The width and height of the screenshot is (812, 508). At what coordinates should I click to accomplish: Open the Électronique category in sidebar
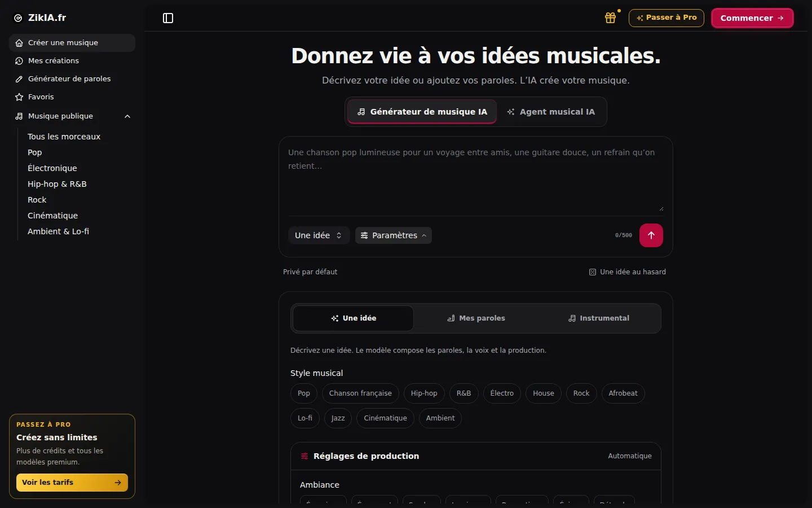pyautogui.click(x=52, y=168)
